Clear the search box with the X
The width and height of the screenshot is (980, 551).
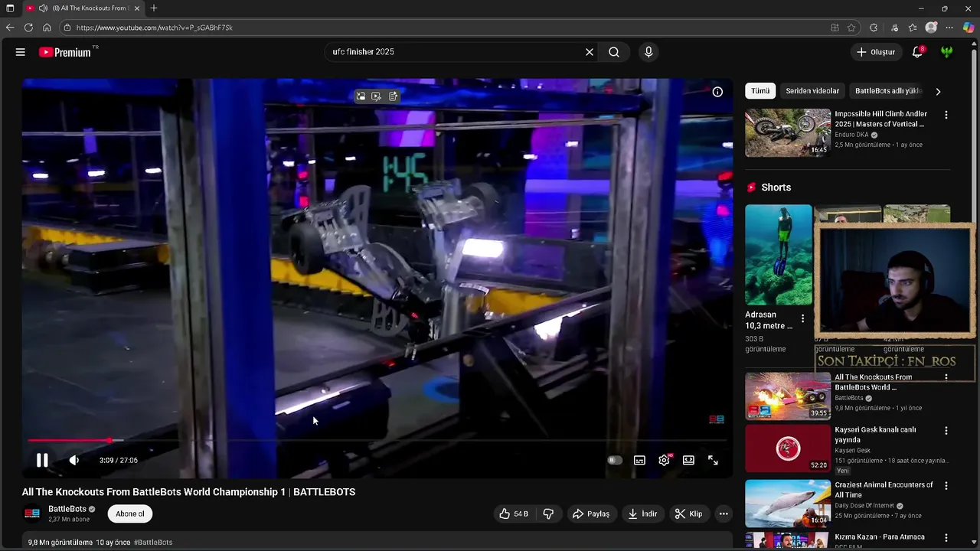590,52
